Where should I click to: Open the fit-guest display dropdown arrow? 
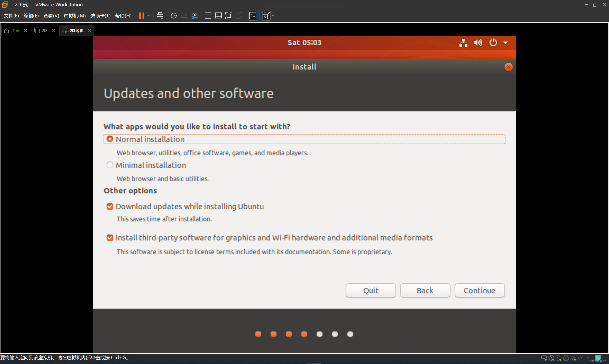click(x=273, y=15)
